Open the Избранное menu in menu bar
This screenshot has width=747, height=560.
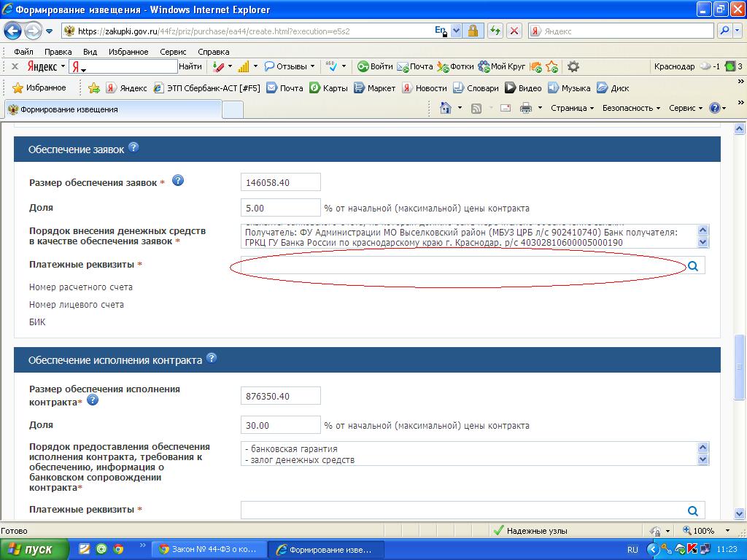128,52
